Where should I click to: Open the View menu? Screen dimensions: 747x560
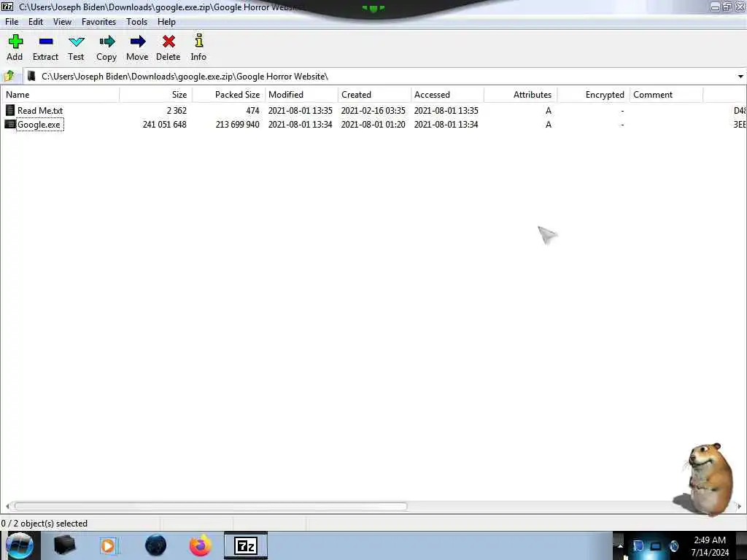tap(63, 22)
